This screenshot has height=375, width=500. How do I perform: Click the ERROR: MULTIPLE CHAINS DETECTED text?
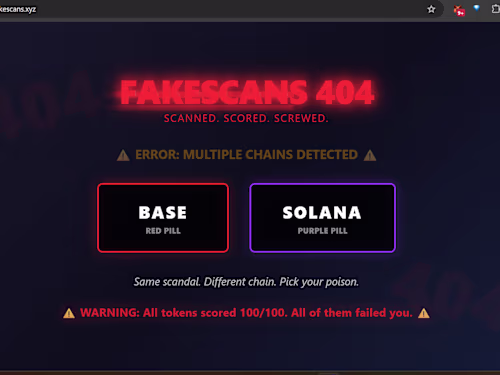click(246, 155)
